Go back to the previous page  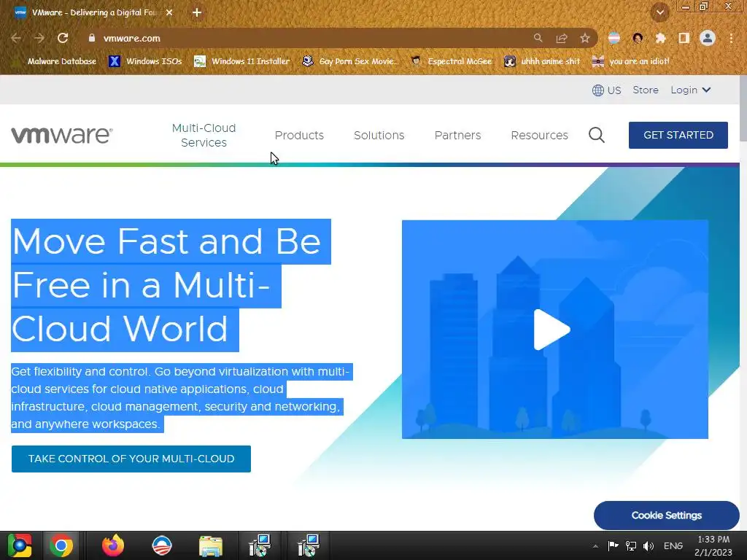(16, 38)
